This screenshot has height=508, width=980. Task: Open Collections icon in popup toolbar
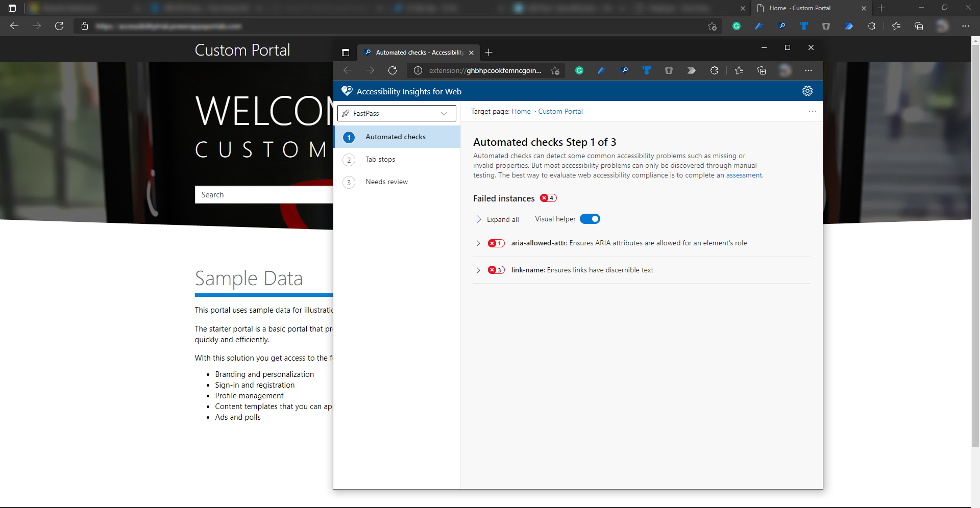[x=762, y=70]
